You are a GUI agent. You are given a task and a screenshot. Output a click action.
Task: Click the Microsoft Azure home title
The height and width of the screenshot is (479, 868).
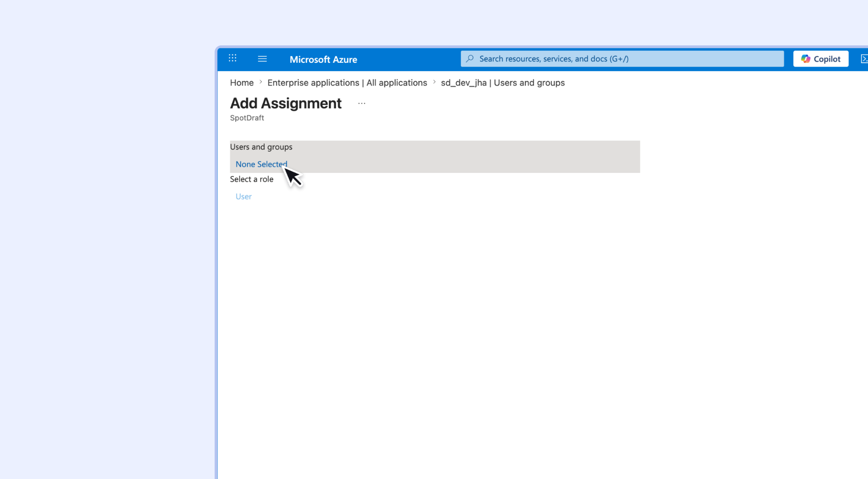point(323,59)
